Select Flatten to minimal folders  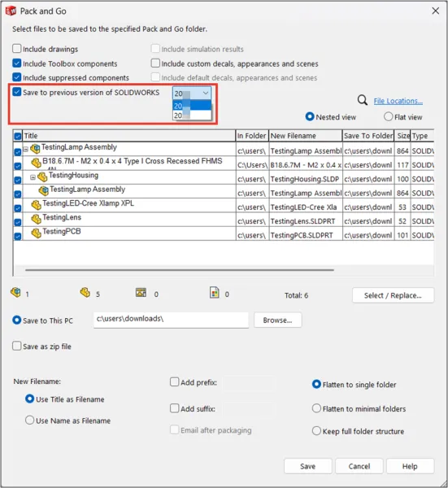click(316, 408)
